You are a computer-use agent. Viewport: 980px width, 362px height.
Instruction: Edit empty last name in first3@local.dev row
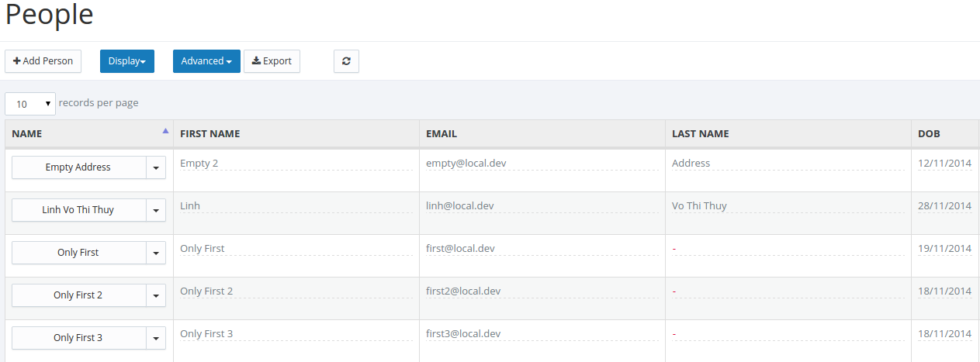click(788, 334)
